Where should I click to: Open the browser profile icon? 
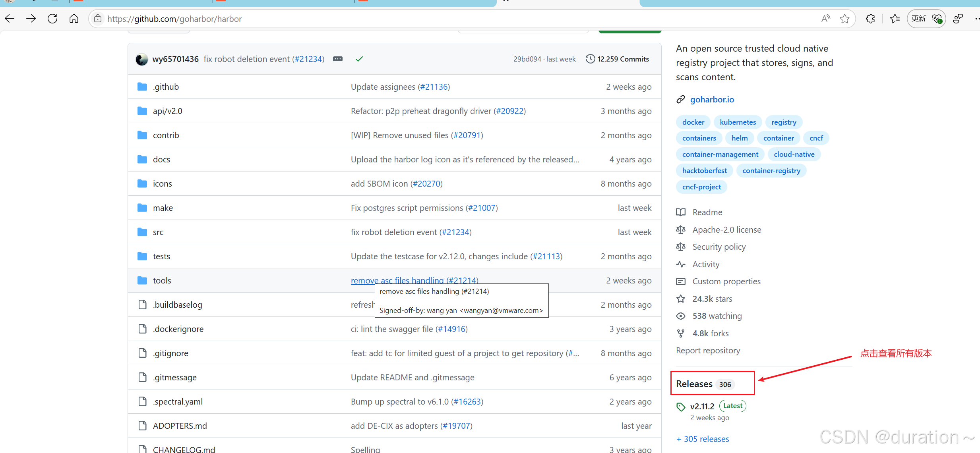point(958,19)
